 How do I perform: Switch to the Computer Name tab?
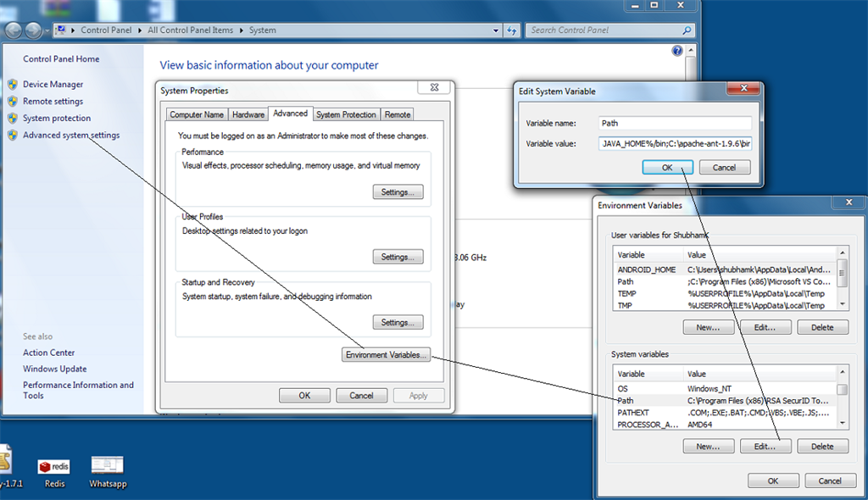(197, 114)
